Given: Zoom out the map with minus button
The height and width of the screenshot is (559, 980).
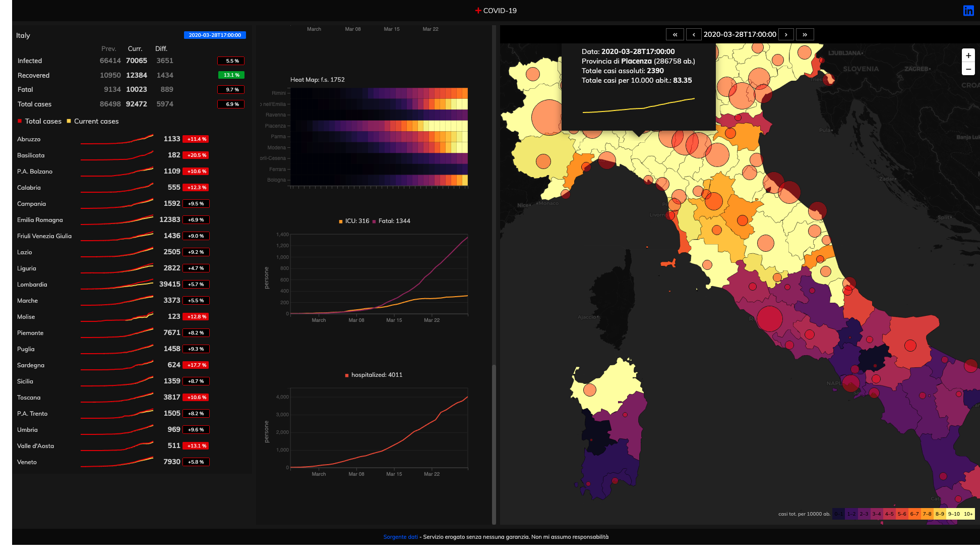Looking at the screenshot, I should (968, 69).
